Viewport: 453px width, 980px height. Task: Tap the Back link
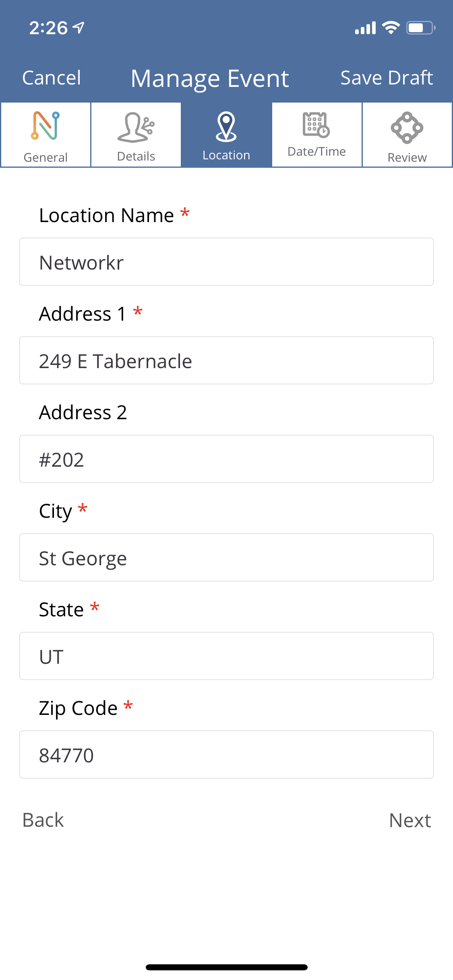coord(43,820)
